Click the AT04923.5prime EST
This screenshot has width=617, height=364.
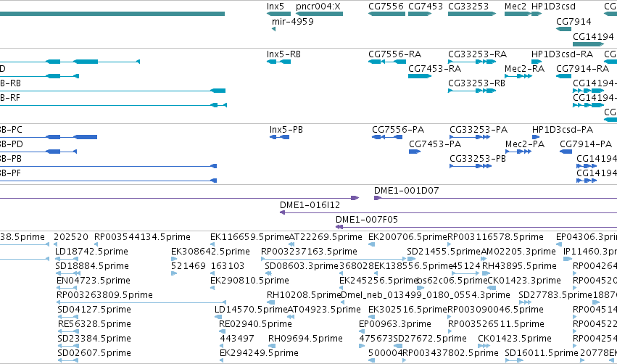pos(291,317)
